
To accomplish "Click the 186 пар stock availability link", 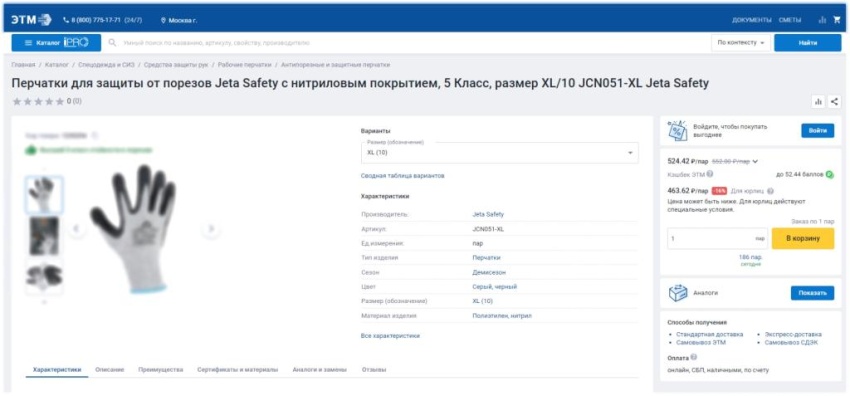I will click(750, 257).
